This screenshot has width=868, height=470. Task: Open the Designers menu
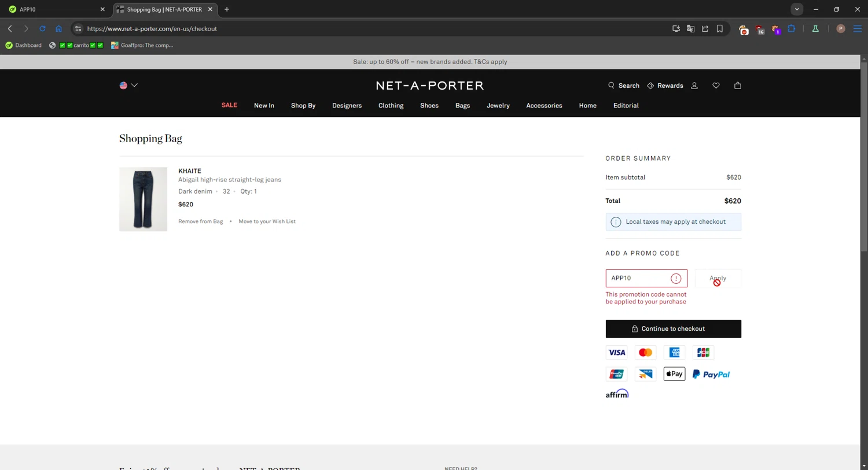point(347,105)
